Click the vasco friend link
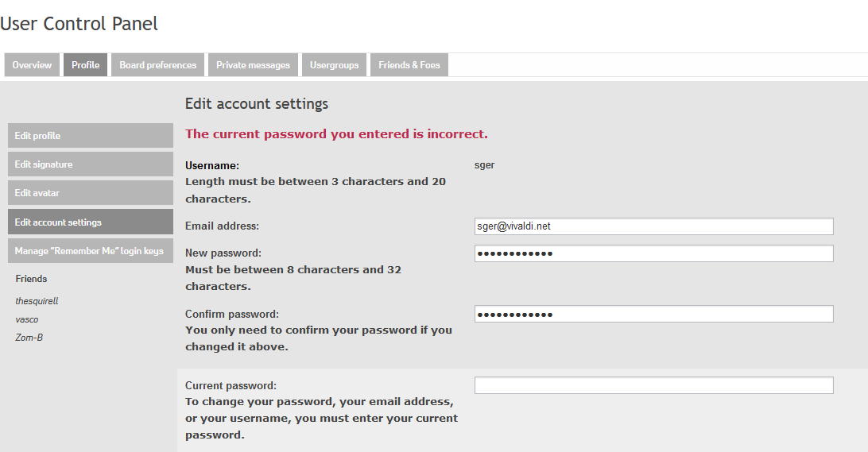The height and width of the screenshot is (452, 868). 27,319
